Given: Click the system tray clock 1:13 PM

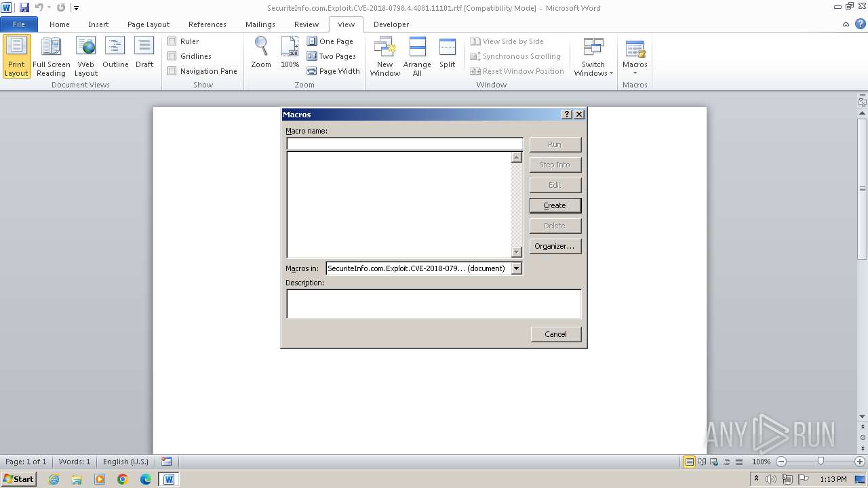Looking at the screenshot, I should tap(833, 479).
